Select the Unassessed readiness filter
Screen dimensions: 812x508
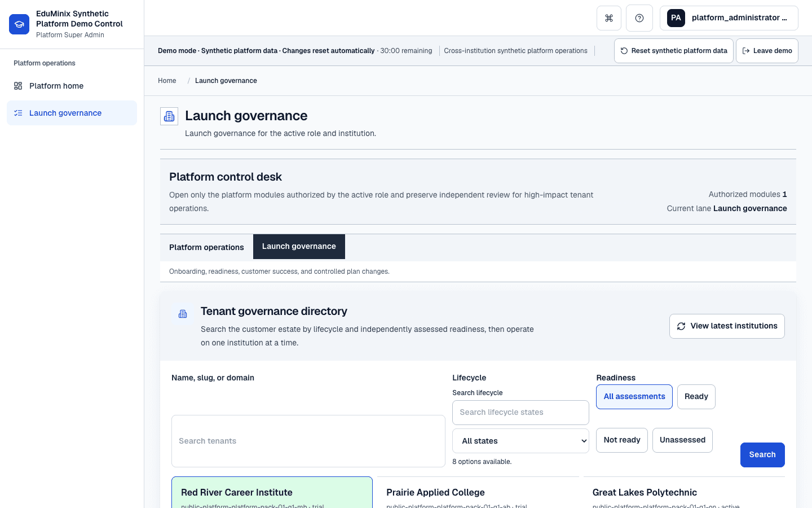click(682, 440)
